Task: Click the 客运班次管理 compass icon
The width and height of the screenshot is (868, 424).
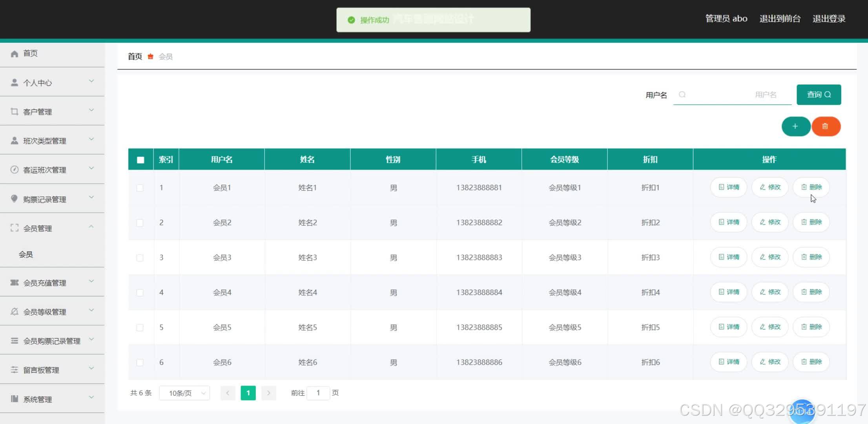Action: pyautogui.click(x=15, y=170)
